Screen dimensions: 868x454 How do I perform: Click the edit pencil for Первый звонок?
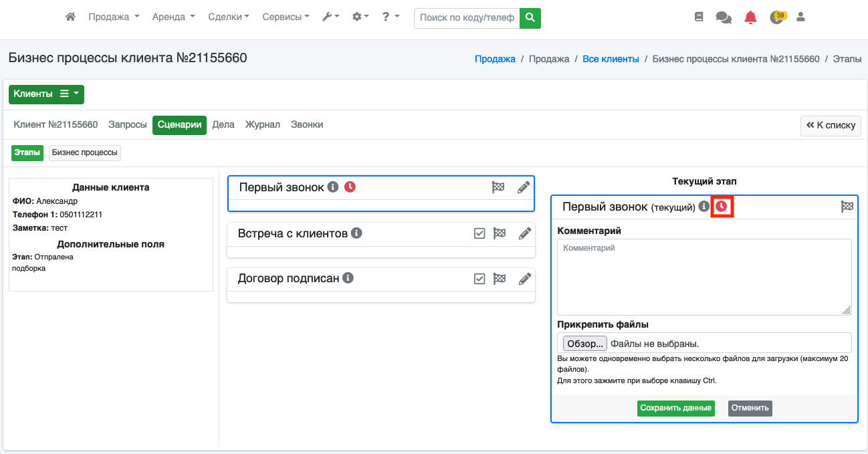(524, 188)
